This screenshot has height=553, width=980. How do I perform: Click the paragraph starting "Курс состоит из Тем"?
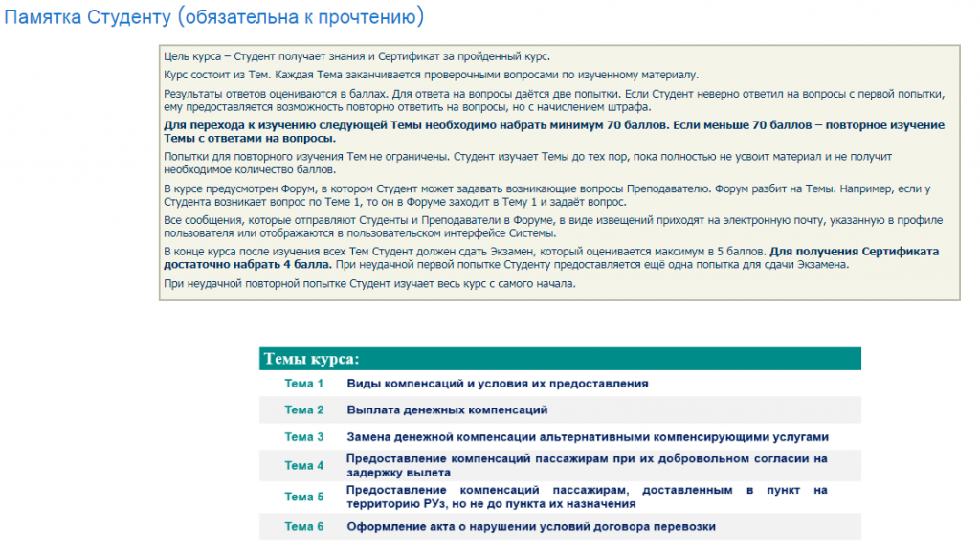point(431,75)
